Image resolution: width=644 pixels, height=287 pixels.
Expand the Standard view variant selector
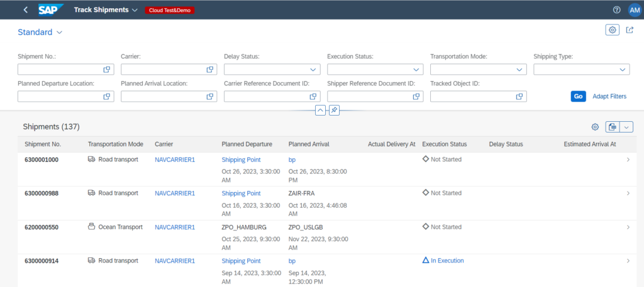tap(59, 32)
